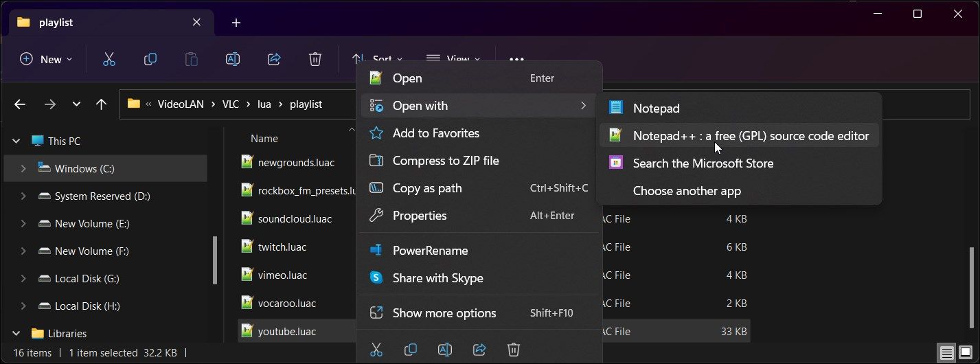
Task: Select the newgrounds.luac file
Action: 297,163
